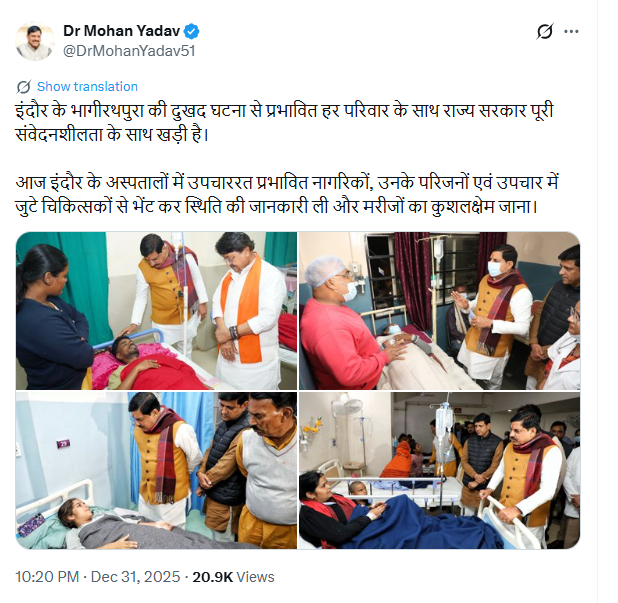This screenshot has width=618, height=603.
Task: Click the man in orange scarf in photo
Action: 246,311
